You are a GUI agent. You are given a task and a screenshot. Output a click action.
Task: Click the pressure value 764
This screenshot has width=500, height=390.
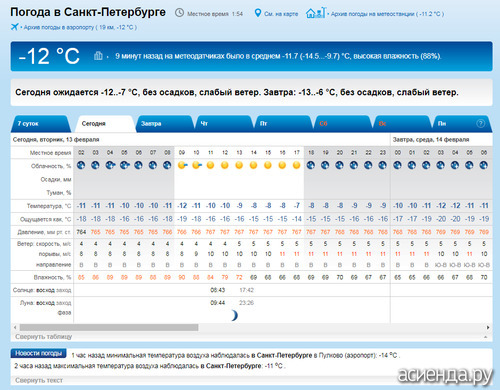tap(81, 232)
